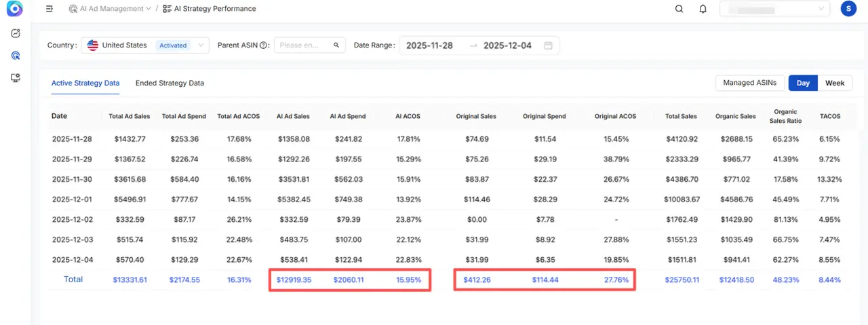This screenshot has width=868, height=325.
Task: Open the date range calendar icon
Action: [548, 45]
